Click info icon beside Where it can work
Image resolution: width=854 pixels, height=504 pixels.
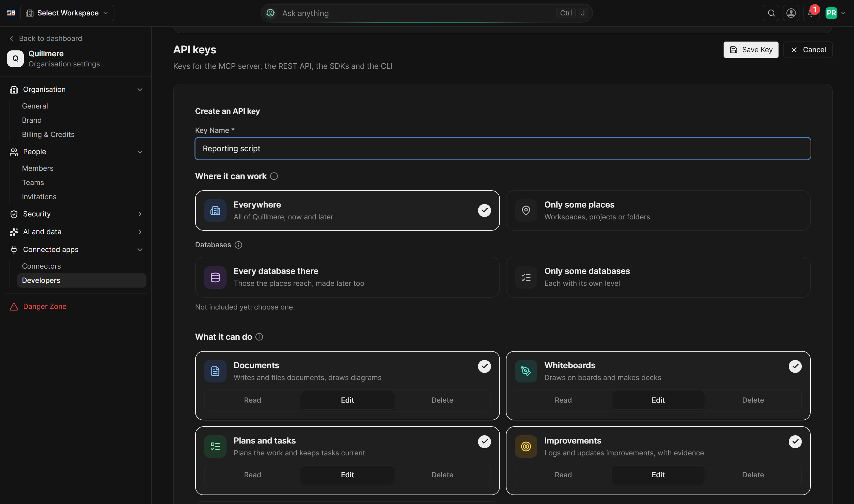coord(274,176)
